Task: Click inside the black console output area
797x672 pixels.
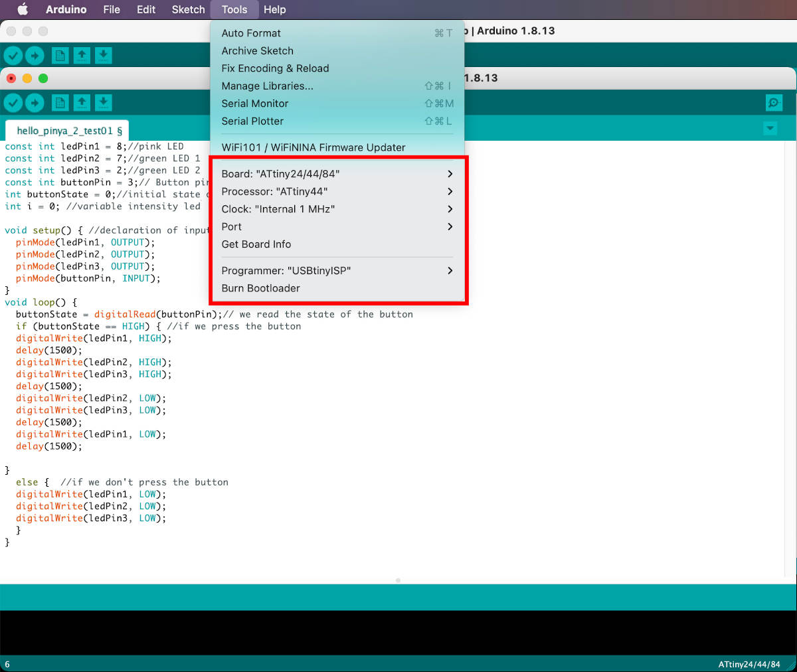Action: coord(398,633)
